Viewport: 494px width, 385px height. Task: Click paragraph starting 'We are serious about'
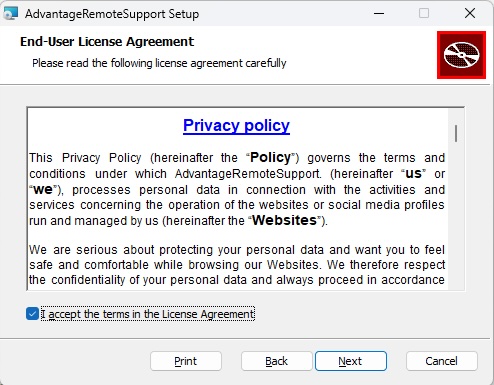[237, 265]
